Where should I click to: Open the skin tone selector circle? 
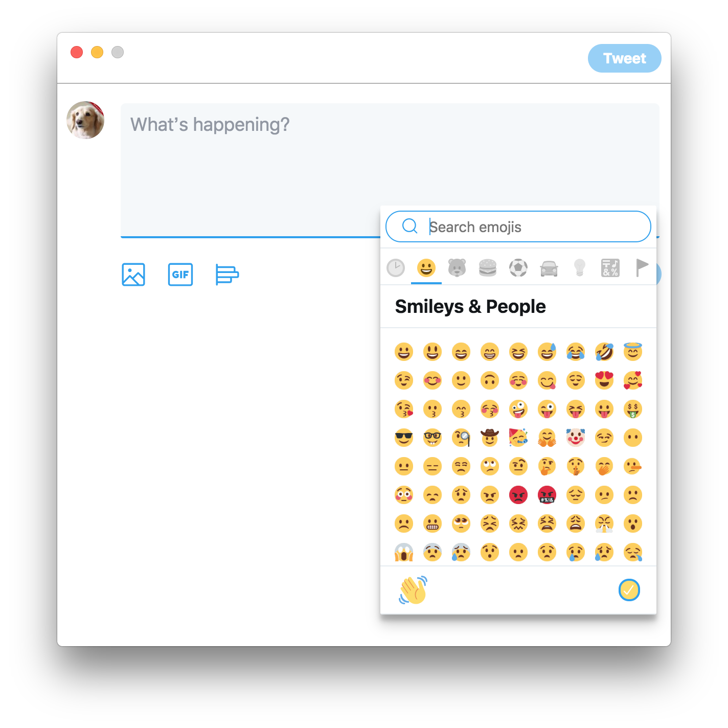(629, 590)
